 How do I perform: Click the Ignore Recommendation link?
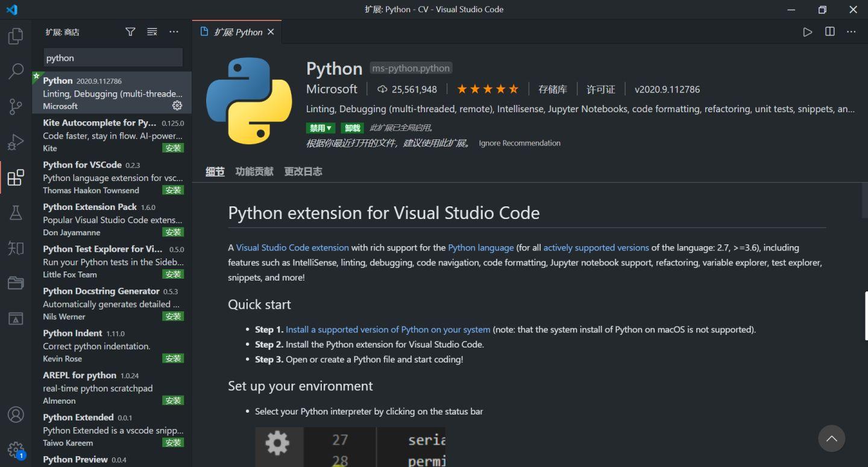pos(519,143)
